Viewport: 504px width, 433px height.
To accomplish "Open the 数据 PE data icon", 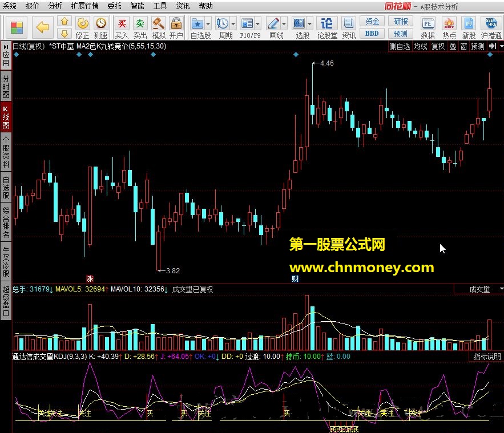I will [428, 23].
